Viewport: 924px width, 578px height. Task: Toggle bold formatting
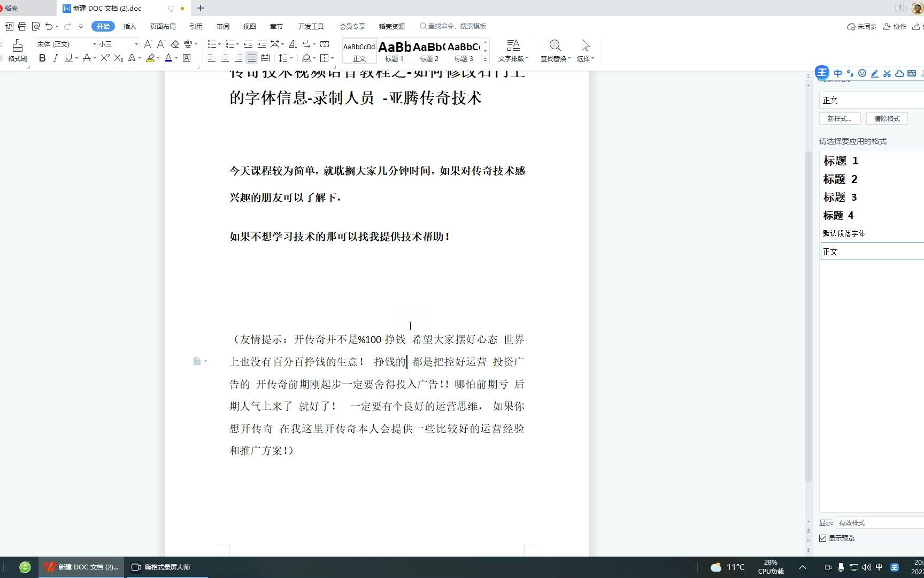(42, 58)
